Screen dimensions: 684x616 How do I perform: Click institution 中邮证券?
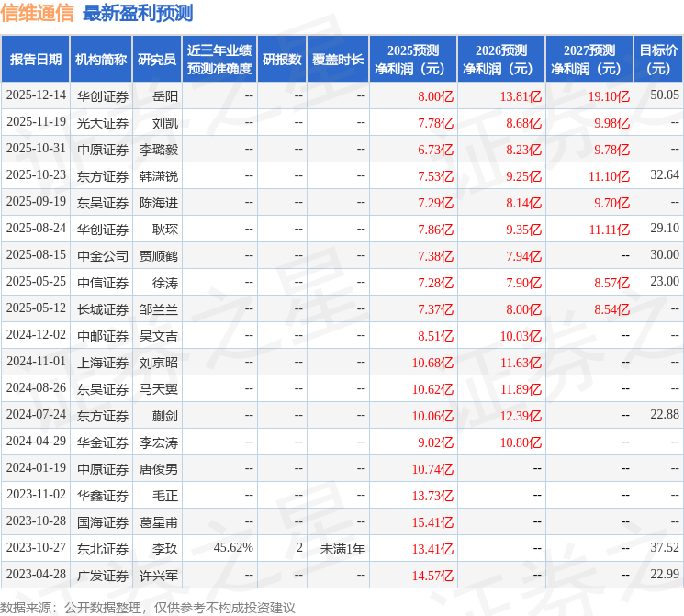(103, 336)
